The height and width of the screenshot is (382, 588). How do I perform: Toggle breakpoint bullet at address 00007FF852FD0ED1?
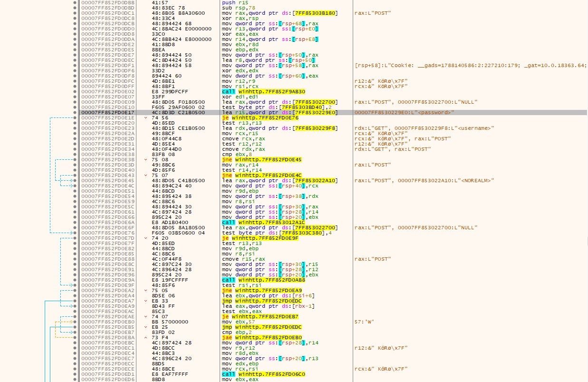(75, 374)
